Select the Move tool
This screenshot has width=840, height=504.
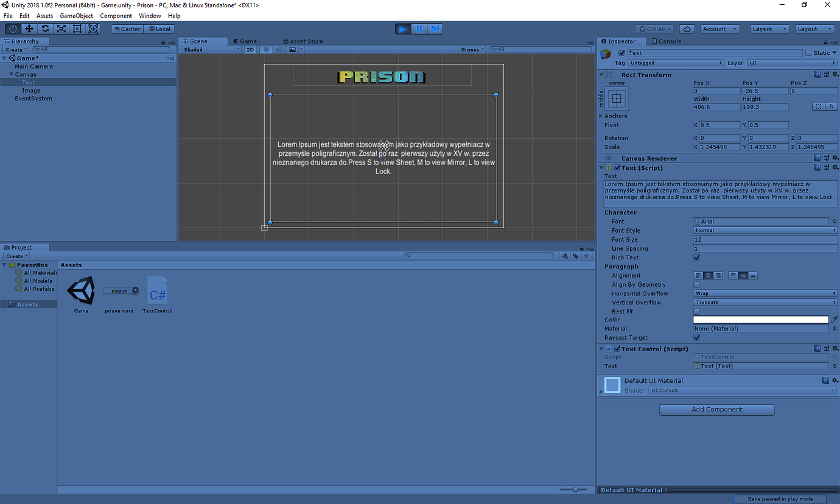(29, 29)
